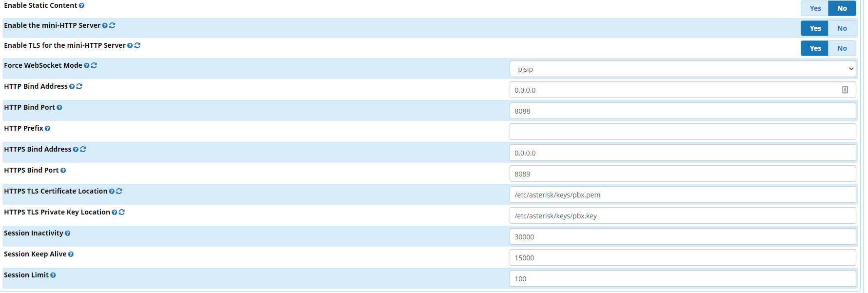The image size is (868, 293).
Task: Click the HTTPS Bind Port field showing 8089
Action: coord(683,174)
